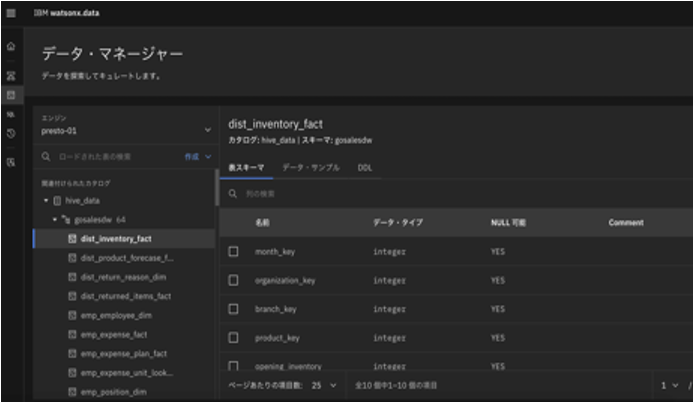This screenshot has height=402, width=694.
Task: Click table icon of dist_return_reason_dim
Action: coord(72,277)
